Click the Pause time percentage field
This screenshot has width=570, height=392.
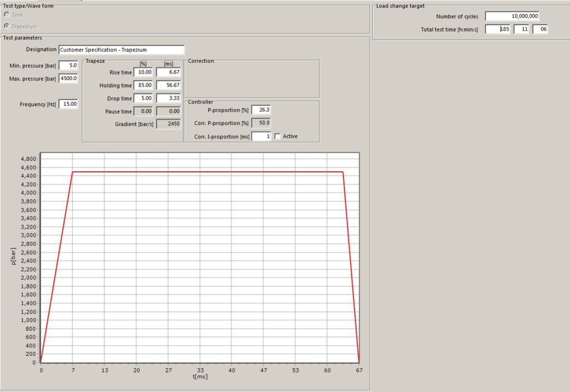click(x=144, y=111)
